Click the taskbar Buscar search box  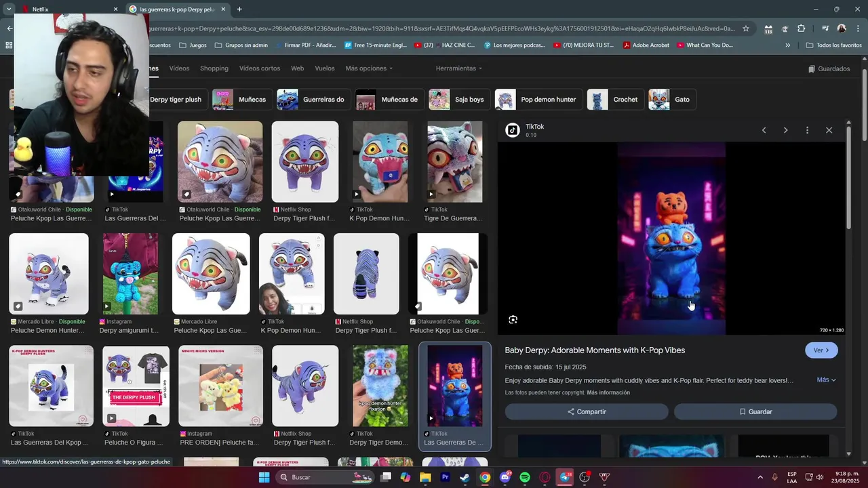[325, 477]
